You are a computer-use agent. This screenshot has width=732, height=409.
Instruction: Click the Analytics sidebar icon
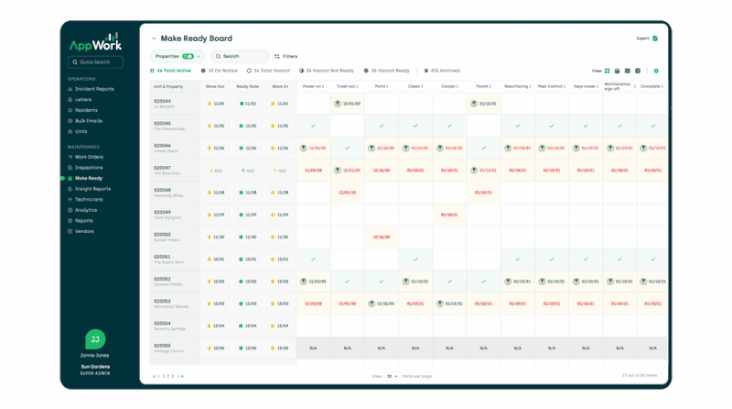(70, 210)
